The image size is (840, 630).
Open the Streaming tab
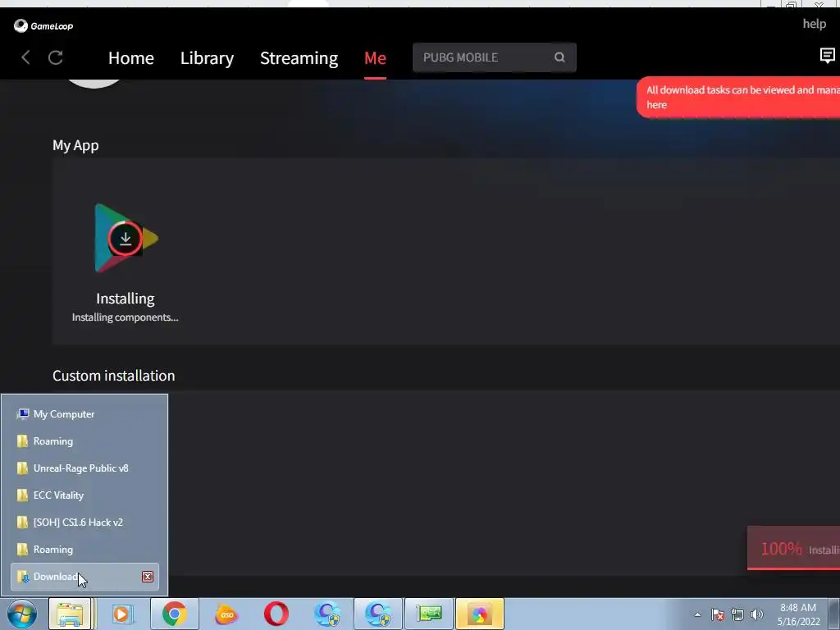tap(299, 58)
